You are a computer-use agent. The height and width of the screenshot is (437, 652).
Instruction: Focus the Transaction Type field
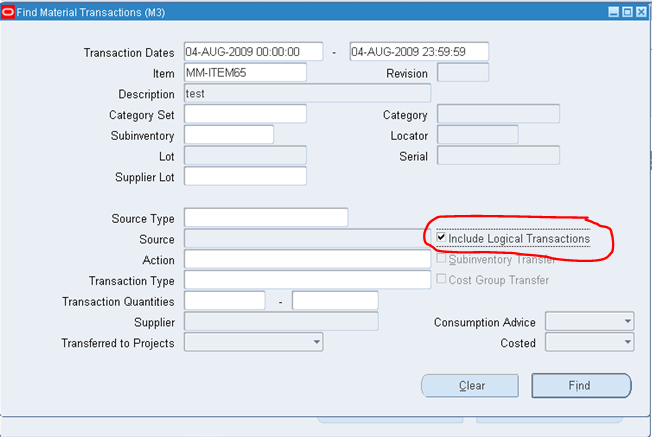click(307, 279)
